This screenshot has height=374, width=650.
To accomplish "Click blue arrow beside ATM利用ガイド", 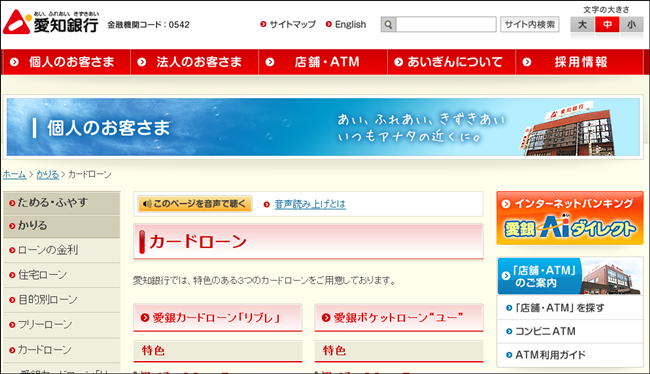I will (x=509, y=355).
